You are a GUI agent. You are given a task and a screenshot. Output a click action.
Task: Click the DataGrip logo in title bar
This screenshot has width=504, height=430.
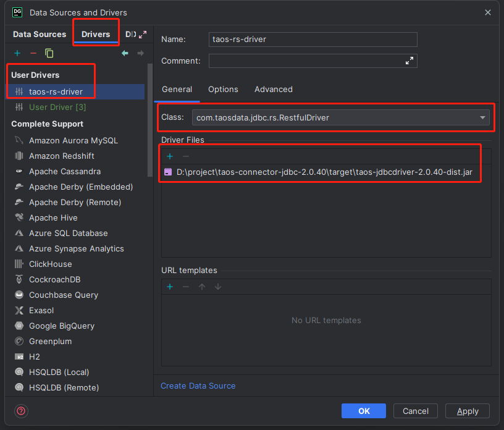click(17, 12)
